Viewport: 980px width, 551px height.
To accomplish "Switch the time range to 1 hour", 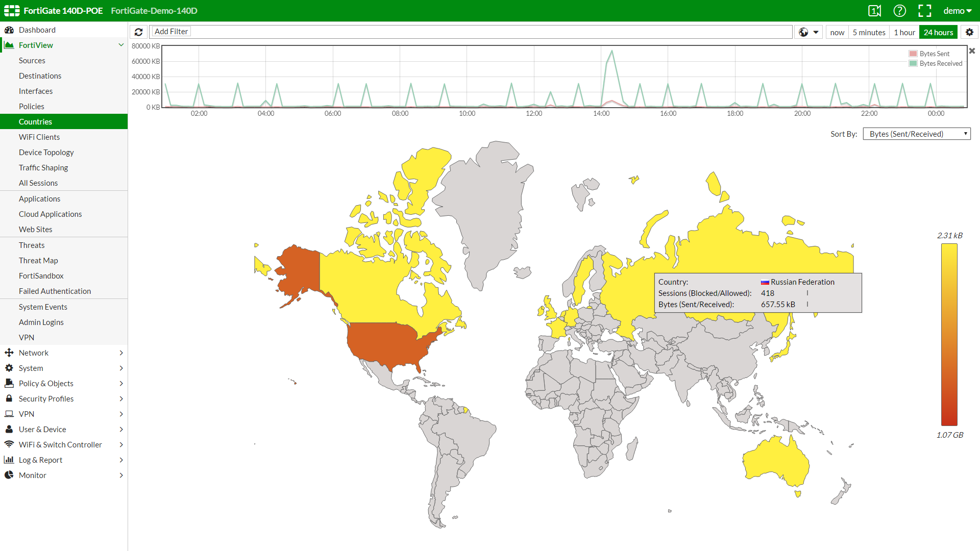I will [904, 32].
